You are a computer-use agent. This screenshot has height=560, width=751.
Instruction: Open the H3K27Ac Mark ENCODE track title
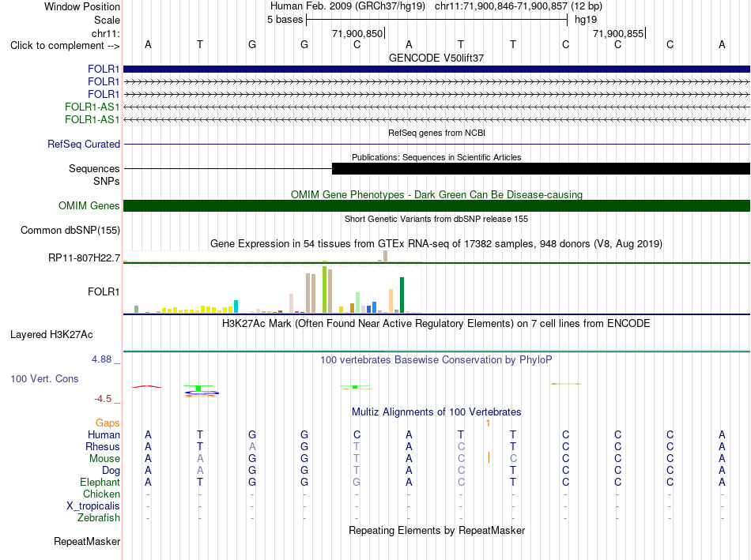click(436, 324)
